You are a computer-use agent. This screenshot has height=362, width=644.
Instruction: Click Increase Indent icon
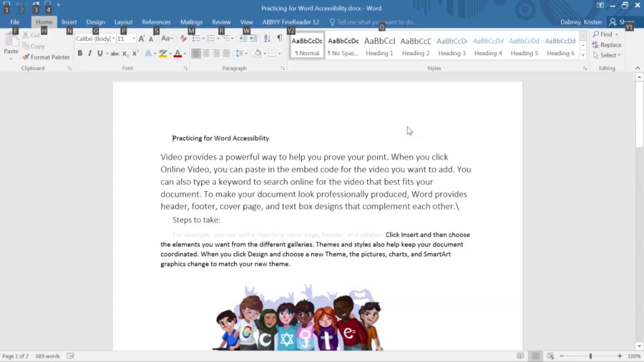pyautogui.click(x=253, y=39)
